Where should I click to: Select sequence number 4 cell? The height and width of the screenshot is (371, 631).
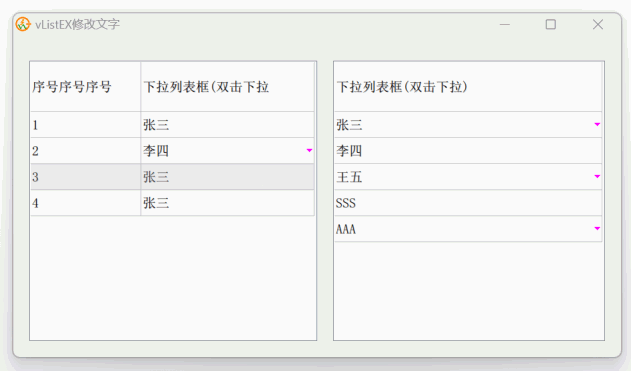[x=85, y=203]
